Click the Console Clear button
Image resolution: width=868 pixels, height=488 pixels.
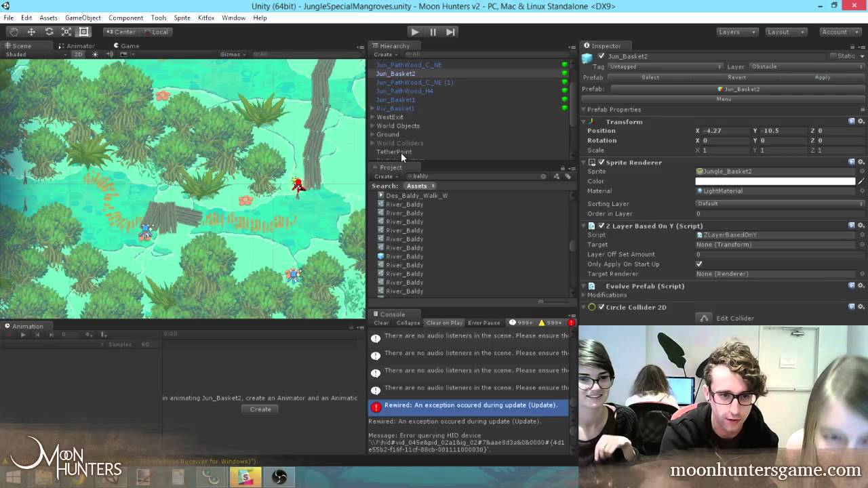pos(381,323)
